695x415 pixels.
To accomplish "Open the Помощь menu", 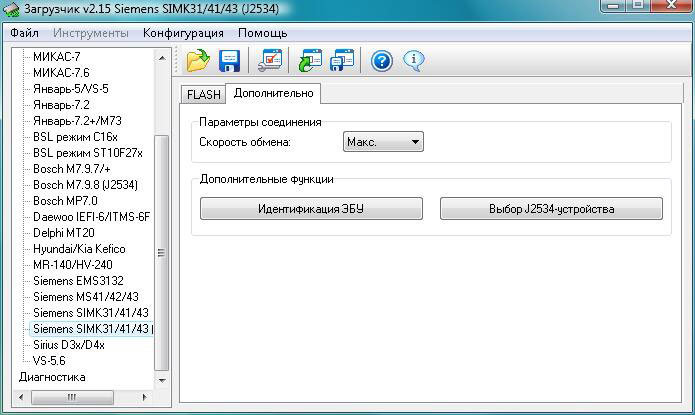I will 262,33.
